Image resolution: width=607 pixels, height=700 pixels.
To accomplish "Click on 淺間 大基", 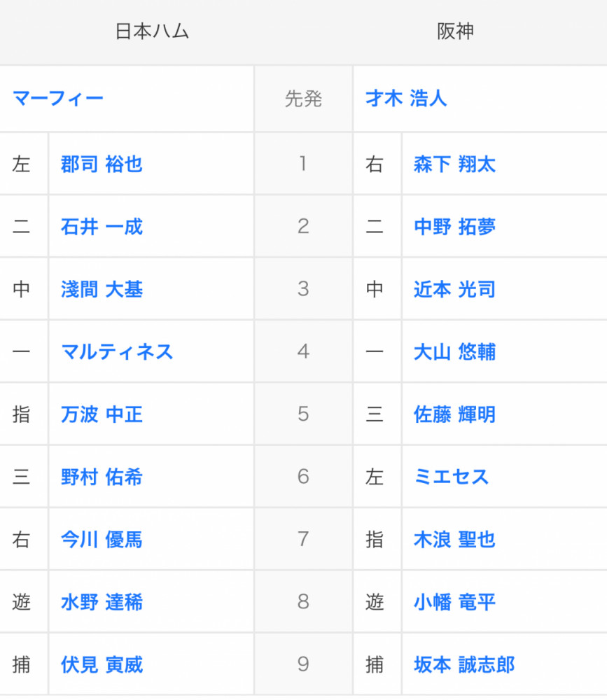I will pyautogui.click(x=102, y=289).
